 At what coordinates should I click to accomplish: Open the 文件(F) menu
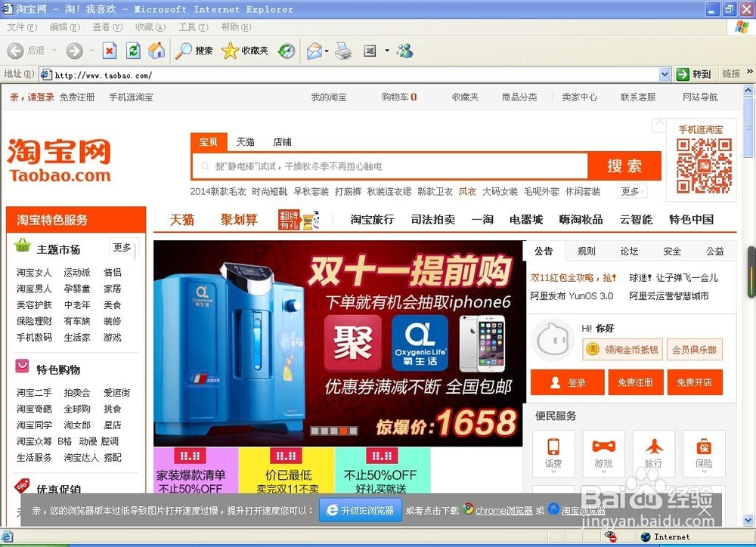click(22, 27)
